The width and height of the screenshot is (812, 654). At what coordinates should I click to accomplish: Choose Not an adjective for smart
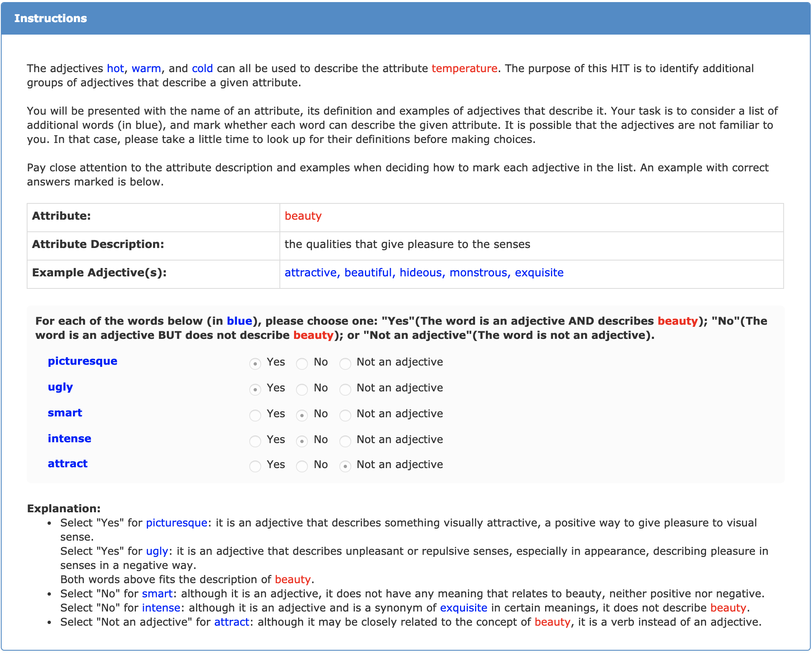pyautogui.click(x=345, y=415)
